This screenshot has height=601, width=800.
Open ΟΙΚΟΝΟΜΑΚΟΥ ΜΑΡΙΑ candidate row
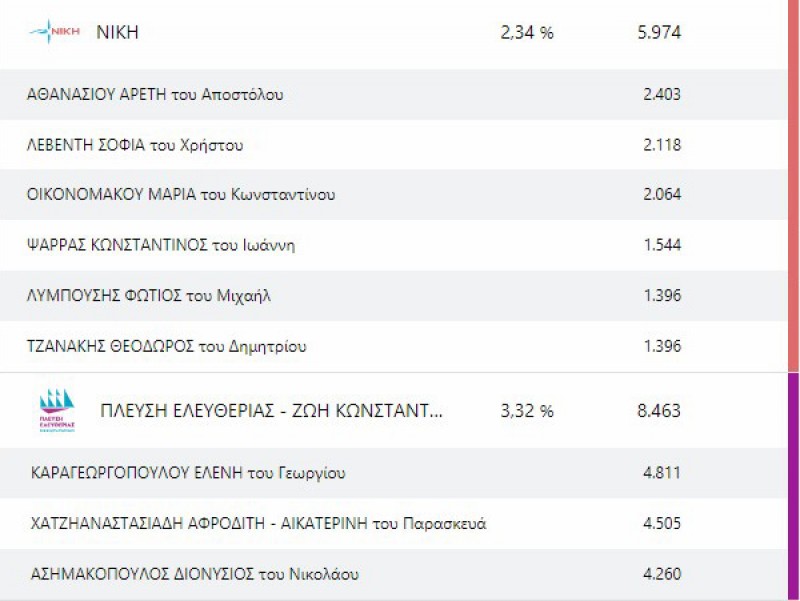[x=181, y=195]
